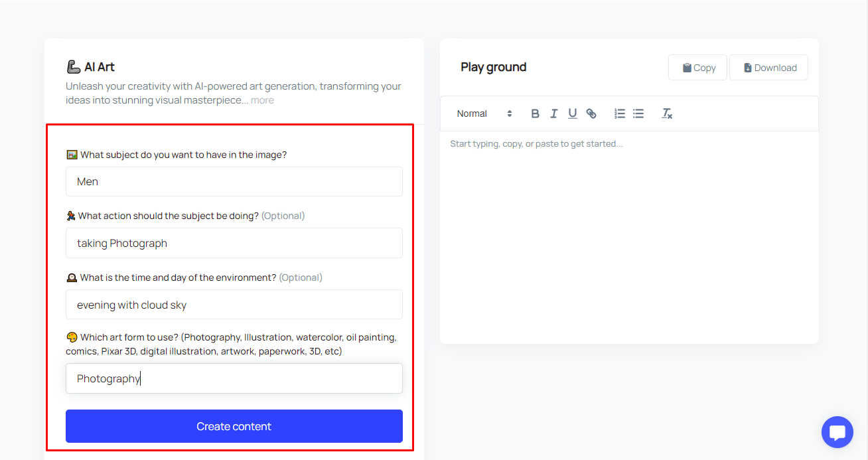Select the time and day environment field
Screen dimensions: 868x460
234,305
